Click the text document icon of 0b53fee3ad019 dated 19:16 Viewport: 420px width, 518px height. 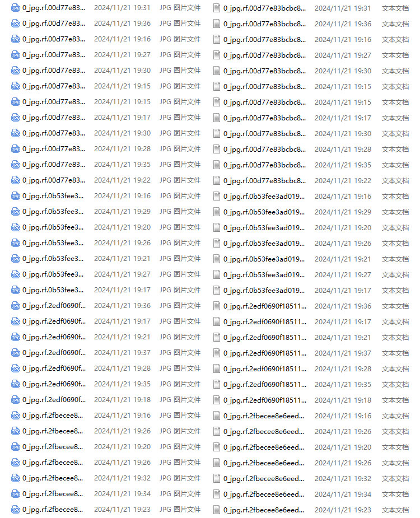pos(217,196)
